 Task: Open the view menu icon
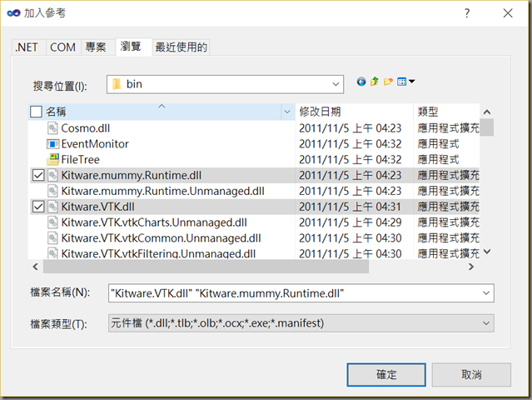click(402, 82)
